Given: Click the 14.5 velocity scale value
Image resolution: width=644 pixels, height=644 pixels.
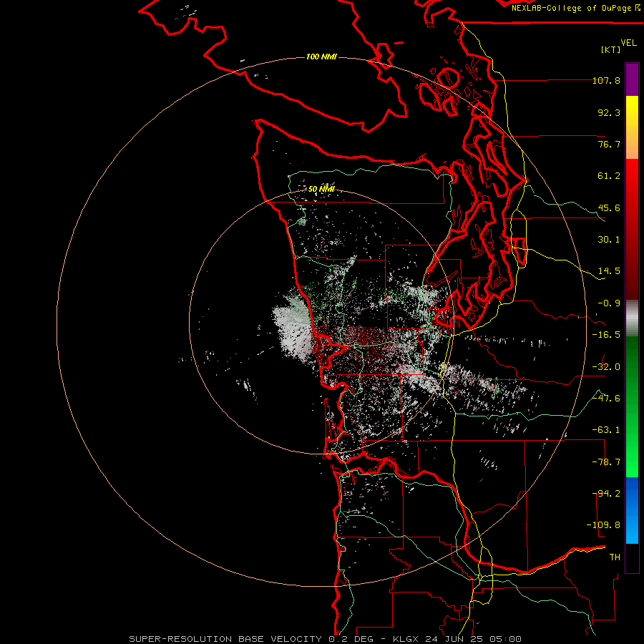Looking at the screenshot, I should (x=609, y=271).
